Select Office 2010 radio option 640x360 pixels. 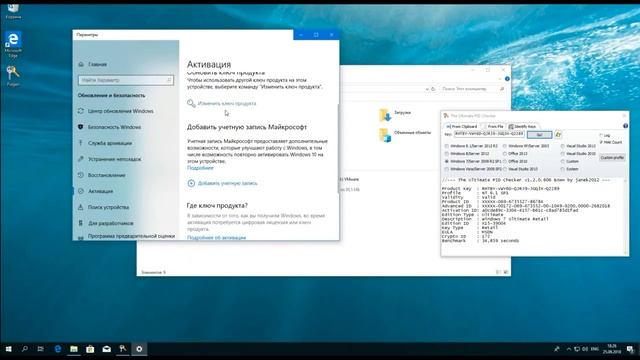tap(515, 161)
